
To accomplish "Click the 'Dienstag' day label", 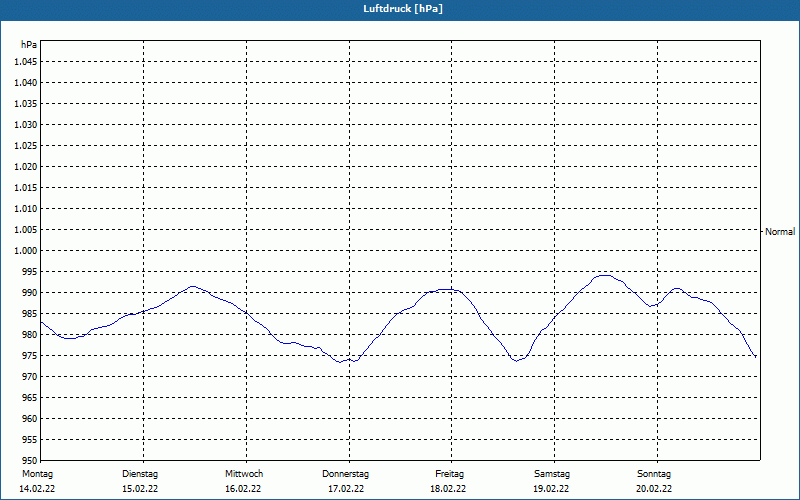I will (x=140, y=474).
